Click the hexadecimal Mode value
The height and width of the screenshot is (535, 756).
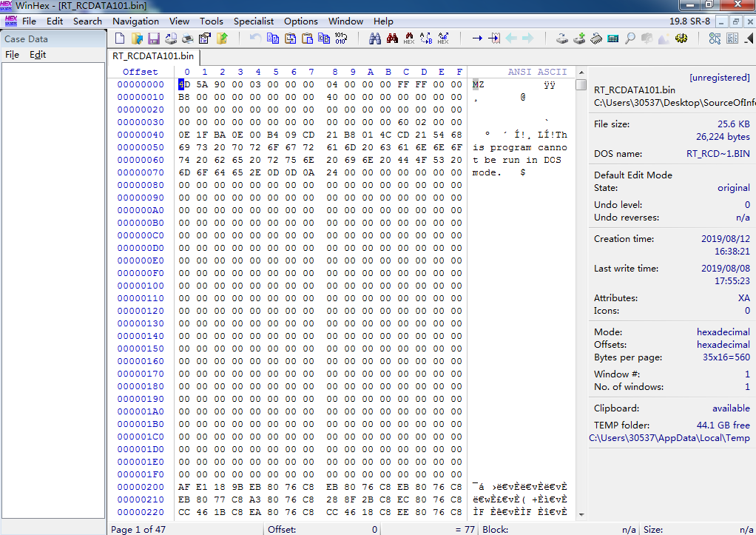point(723,332)
